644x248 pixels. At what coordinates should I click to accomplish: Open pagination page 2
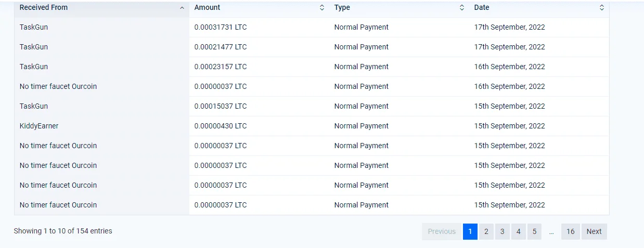coord(486,231)
